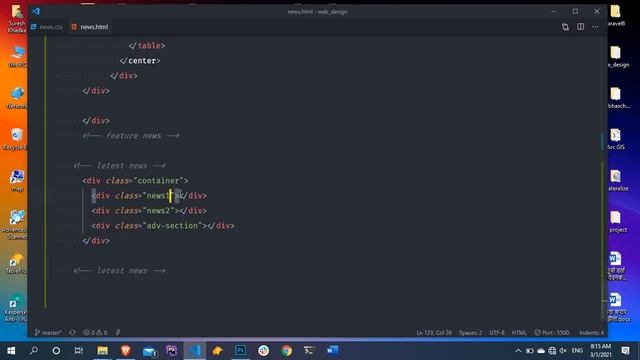Image resolution: width=640 pixels, height=360 pixels.
Task: Toggle Live Server Port: 5500
Action: pos(551,333)
